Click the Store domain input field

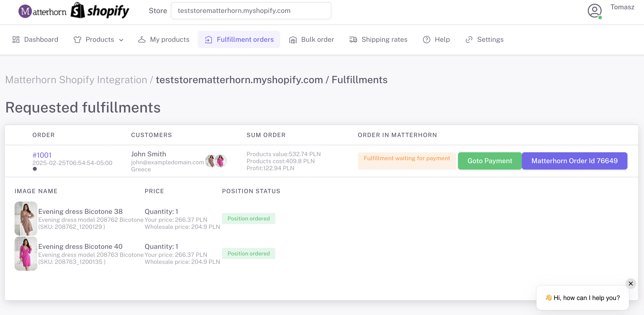pos(251,11)
